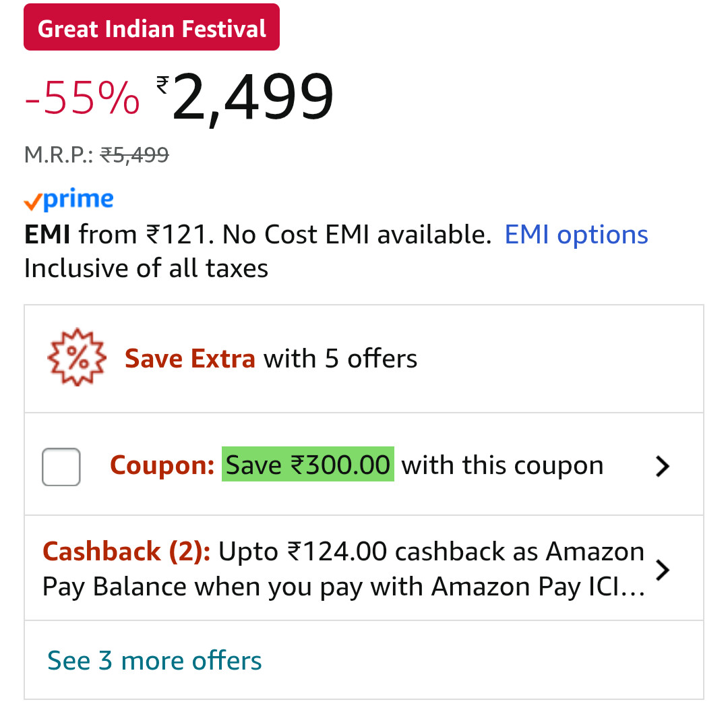This screenshot has height=702, width=728.
Task: Click the 'with this coupon' text
Action: [x=502, y=466]
